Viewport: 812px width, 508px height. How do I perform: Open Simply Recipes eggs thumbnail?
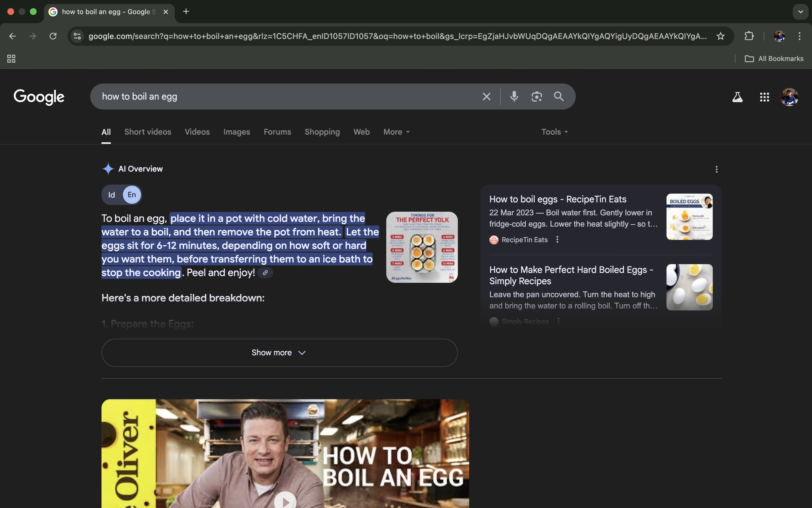coord(689,287)
